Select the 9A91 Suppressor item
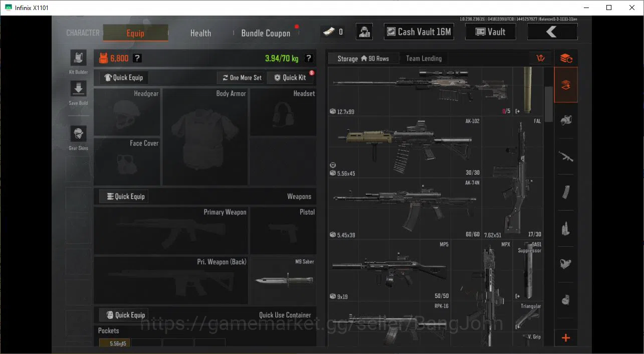 [x=528, y=270]
